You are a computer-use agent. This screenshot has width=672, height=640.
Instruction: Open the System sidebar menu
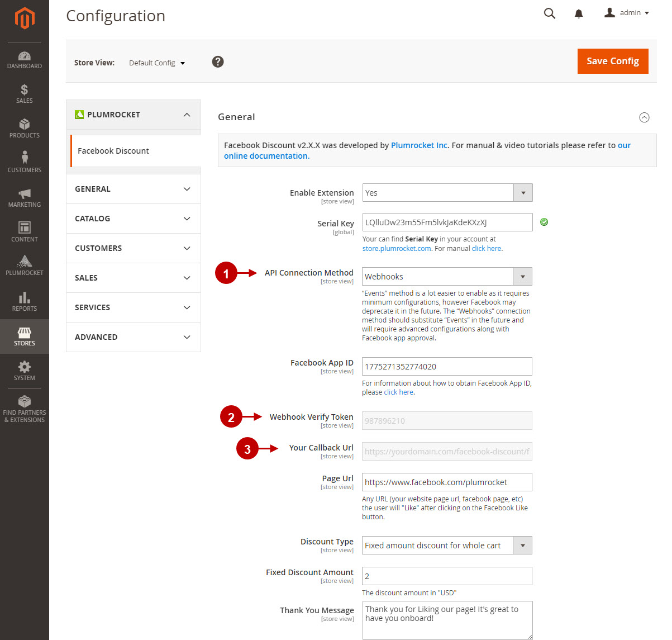(x=25, y=371)
